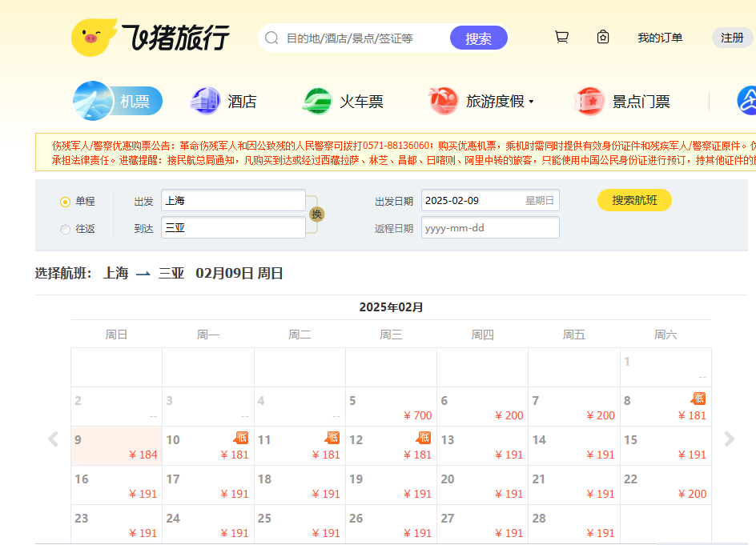This screenshot has width=756, height=545.
Task: Select the 单程 one-way radio button
Action: pyautogui.click(x=65, y=202)
